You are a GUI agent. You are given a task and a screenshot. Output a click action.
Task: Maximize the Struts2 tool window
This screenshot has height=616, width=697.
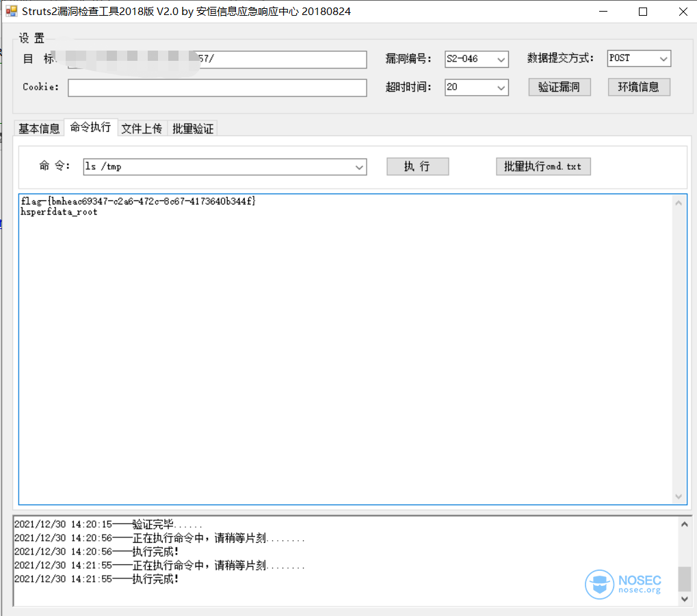point(643,11)
